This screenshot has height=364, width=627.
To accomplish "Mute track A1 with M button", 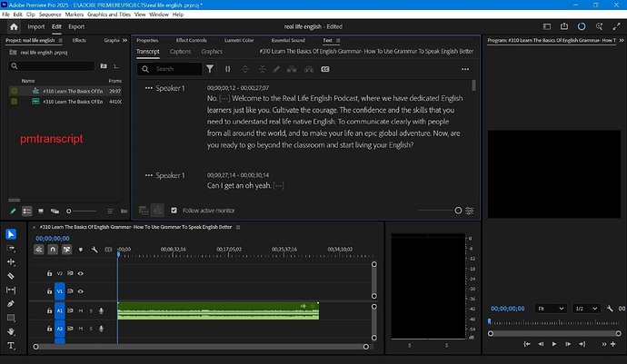I will tap(80, 310).
